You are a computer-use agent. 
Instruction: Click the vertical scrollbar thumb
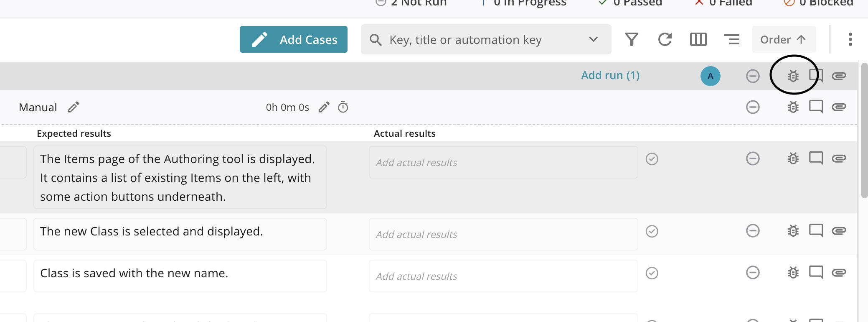coord(864,130)
